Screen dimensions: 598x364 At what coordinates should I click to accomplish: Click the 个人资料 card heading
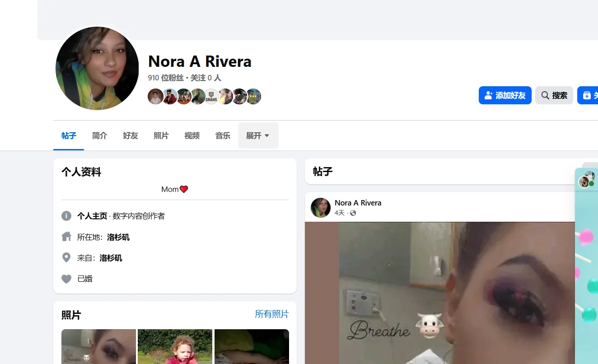point(81,172)
